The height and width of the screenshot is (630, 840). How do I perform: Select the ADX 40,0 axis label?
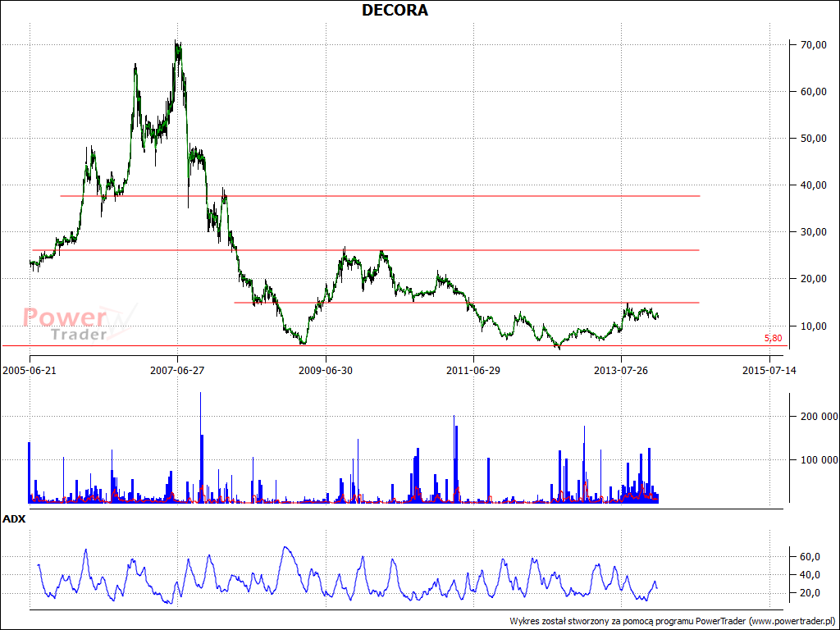(x=810, y=575)
